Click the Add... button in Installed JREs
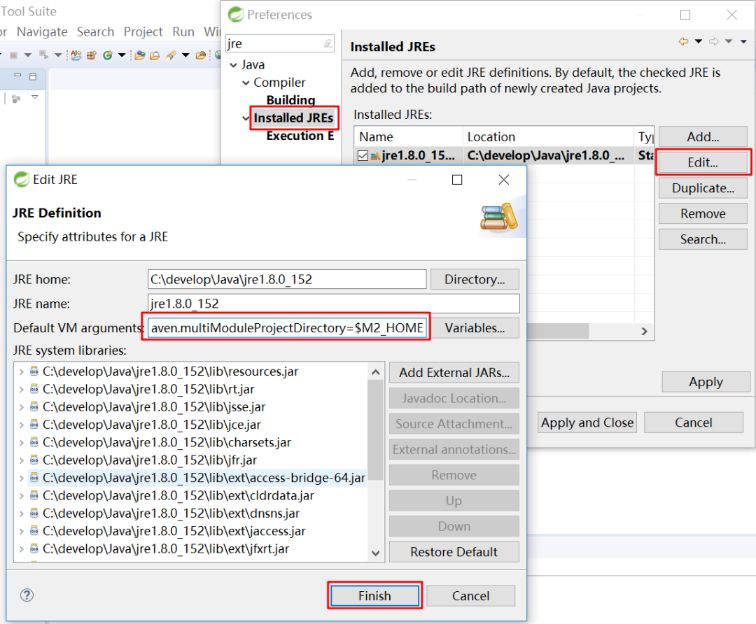This screenshot has height=624, width=756. point(703,137)
